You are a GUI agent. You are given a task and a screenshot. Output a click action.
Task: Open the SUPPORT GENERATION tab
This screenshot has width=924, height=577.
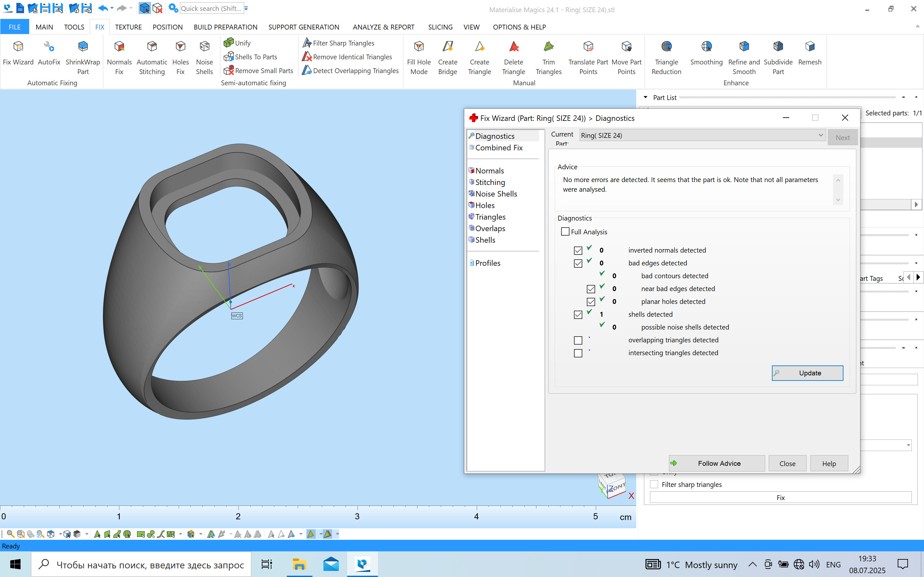[x=304, y=27]
